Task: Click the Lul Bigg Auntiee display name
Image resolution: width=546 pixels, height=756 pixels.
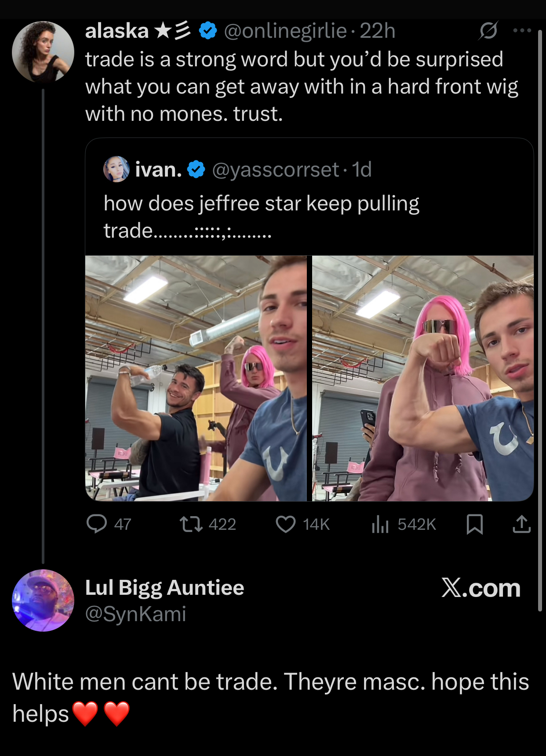Action: coord(164,588)
